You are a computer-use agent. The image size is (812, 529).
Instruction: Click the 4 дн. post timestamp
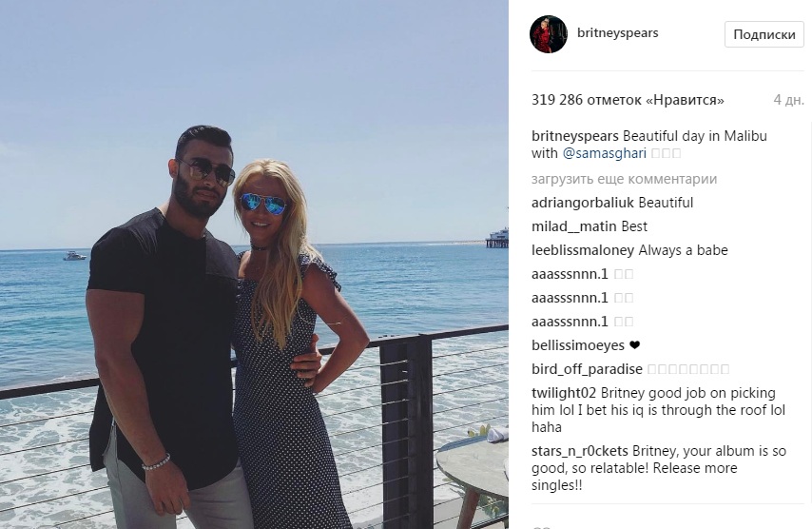click(788, 100)
